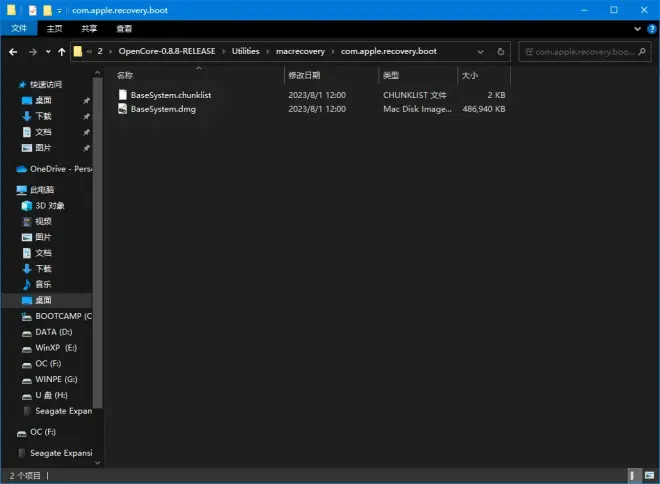Open 快速访问 in the navigation pane
Screen dimensions: 660x484
click(45, 85)
